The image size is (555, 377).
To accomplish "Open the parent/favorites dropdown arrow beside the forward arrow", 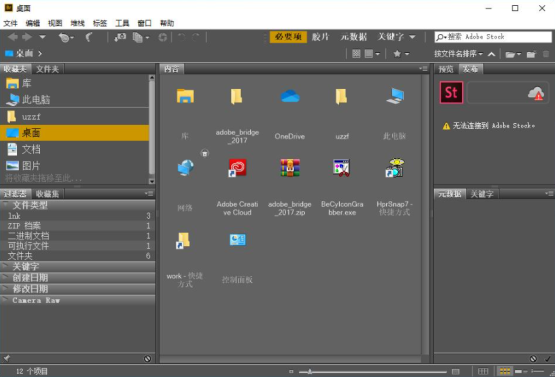I will 42,37.
